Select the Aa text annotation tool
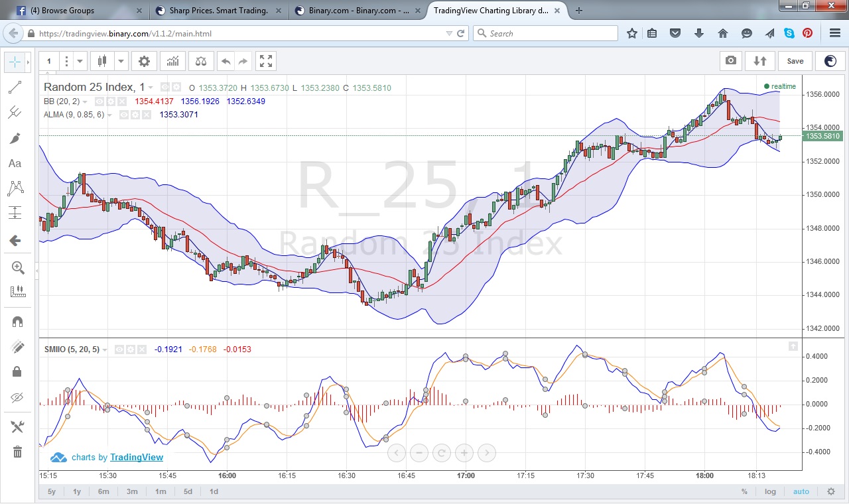The width and height of the screenshot is (849, 504). pyautogui.click(x=16, y=163)
